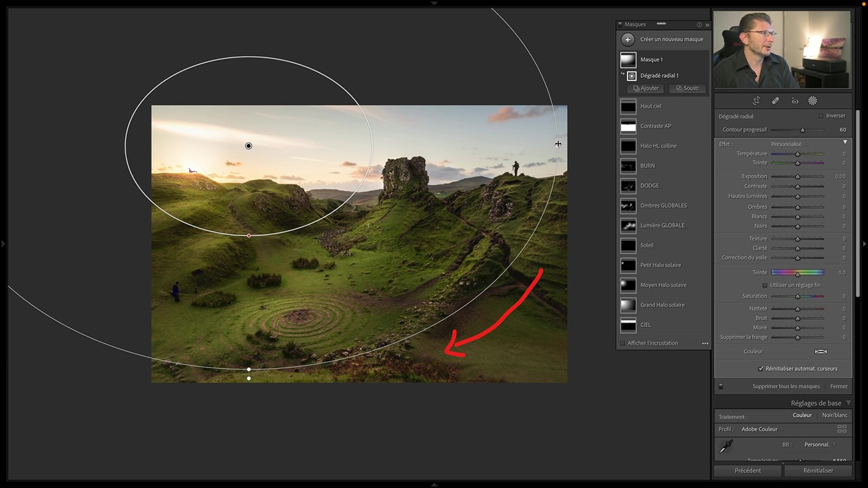Image resolution: width=868 pixels, height=488 pixels.
Task: Collapse the Effet section triangle
Action: coord(845,143)
